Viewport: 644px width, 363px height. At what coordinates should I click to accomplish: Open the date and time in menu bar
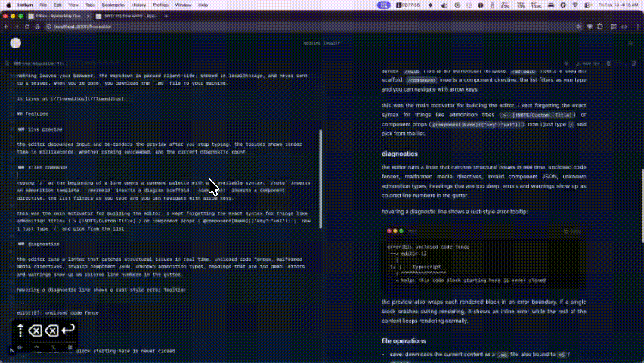point(618,5)
